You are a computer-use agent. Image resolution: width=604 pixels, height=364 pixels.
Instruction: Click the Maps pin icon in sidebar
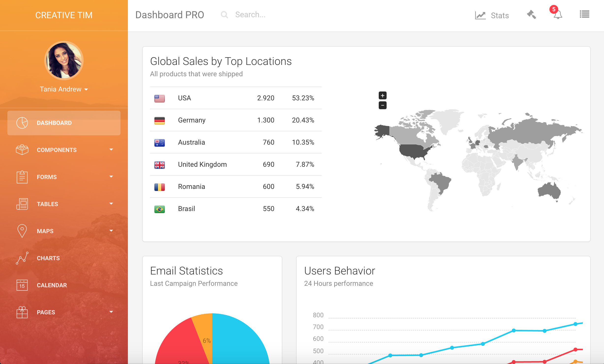pos(22,231)
